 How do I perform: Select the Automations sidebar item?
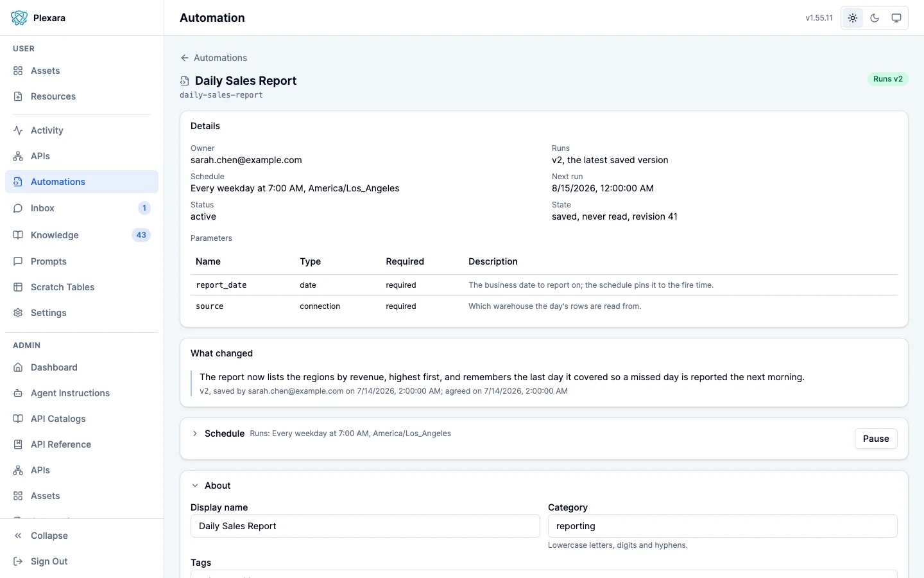tap(81, 182)
